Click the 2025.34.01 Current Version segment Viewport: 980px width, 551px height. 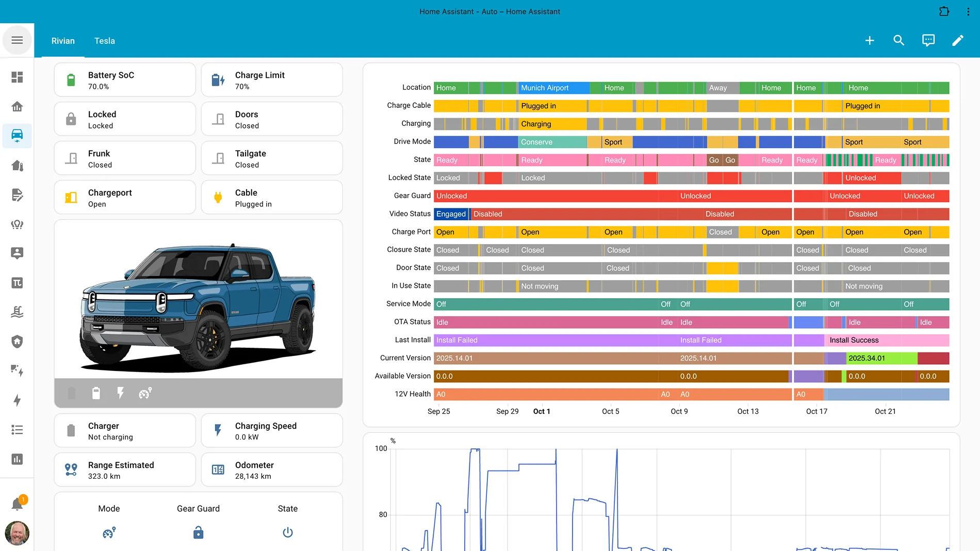pos(881,359)
